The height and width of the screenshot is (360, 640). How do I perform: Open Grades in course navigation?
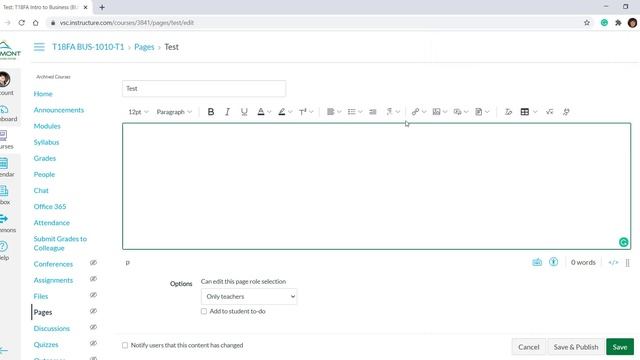point(44,158)
